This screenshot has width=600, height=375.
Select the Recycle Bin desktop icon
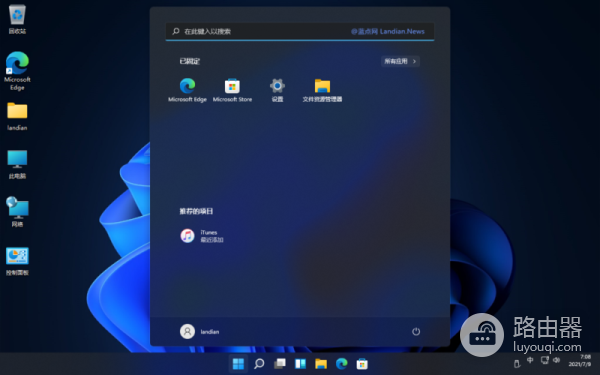pos(17,19)
